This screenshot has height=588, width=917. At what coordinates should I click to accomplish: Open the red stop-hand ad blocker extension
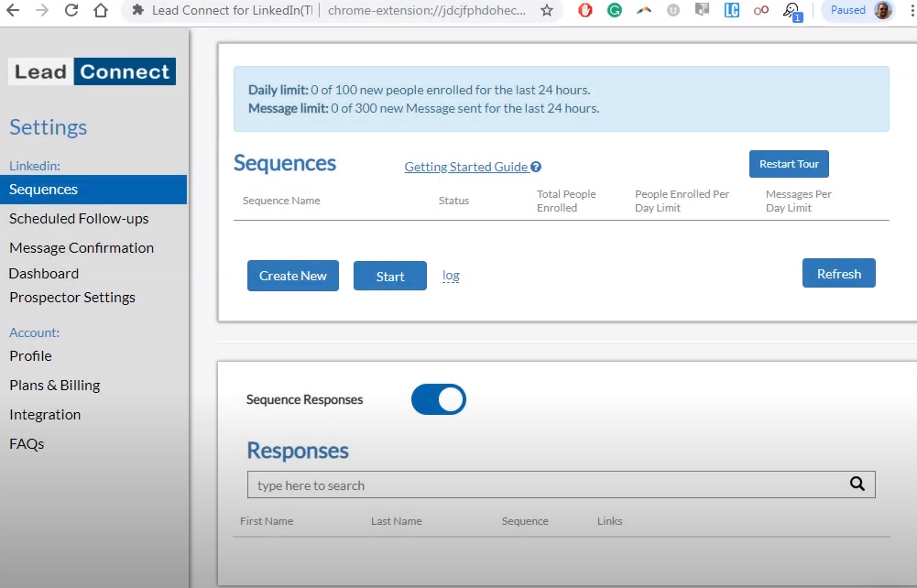[584, 10]
